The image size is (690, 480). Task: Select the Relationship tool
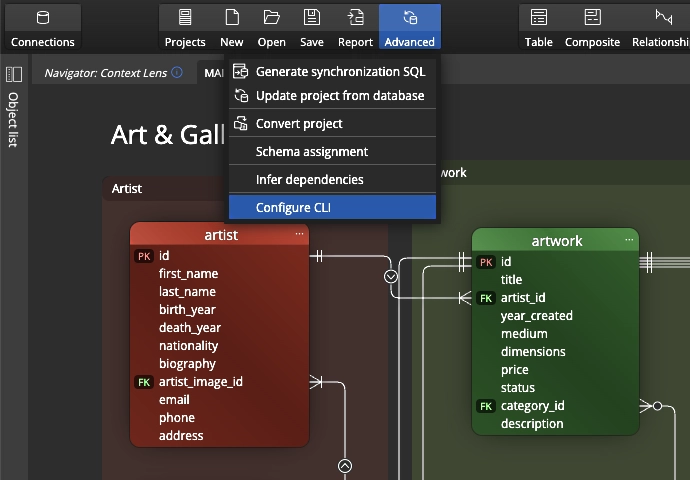[x=660, y=27]
